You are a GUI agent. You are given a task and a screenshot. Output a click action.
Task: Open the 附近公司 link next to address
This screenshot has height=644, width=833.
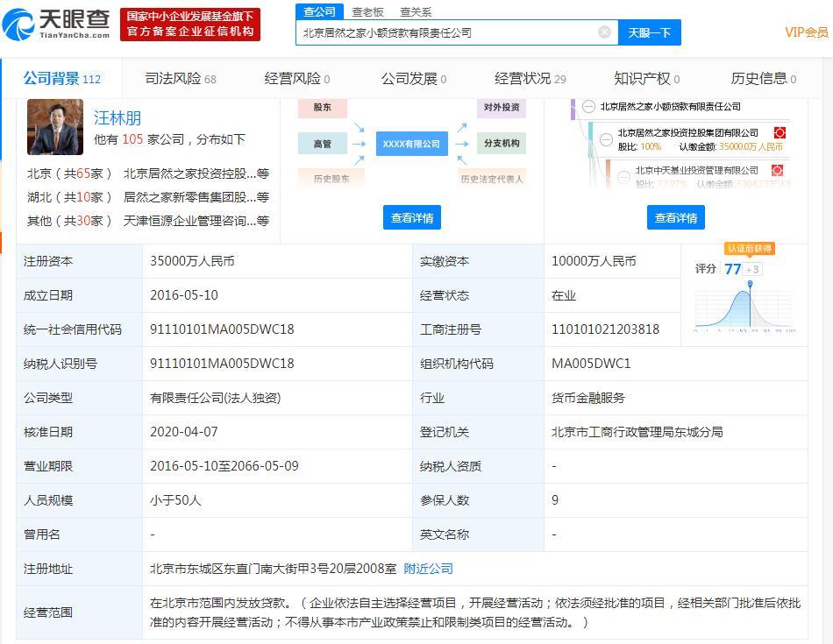[x=428, y=569]
